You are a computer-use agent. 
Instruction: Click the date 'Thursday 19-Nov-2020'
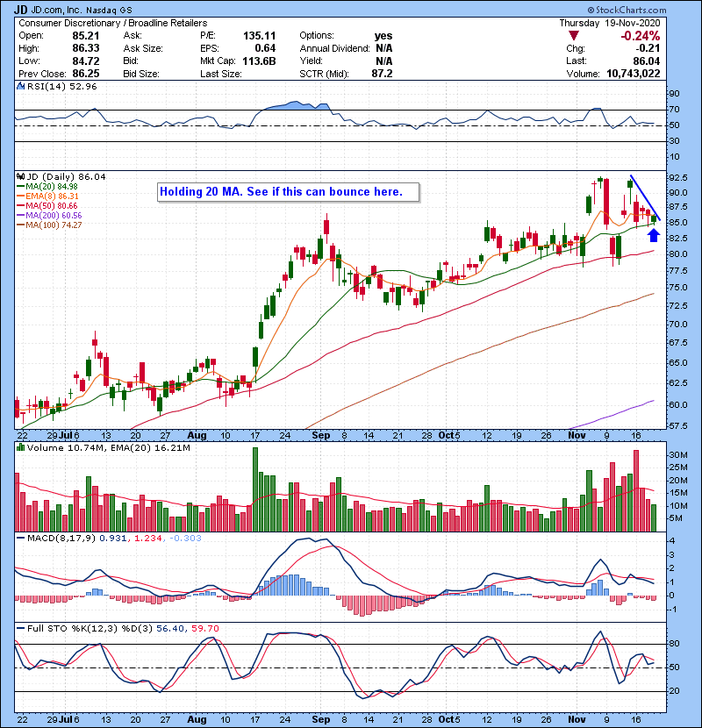click(x=610, y=23)
